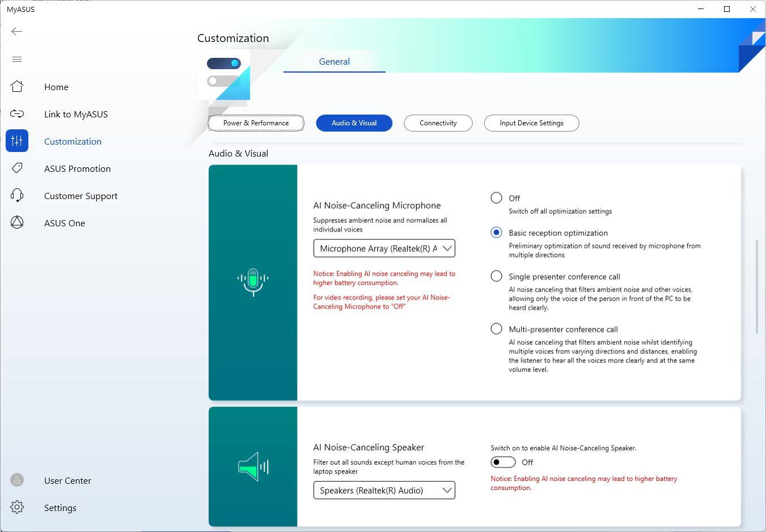Open the Home house icon
Viewport: 766px width, 532px height.
[17, 87]
